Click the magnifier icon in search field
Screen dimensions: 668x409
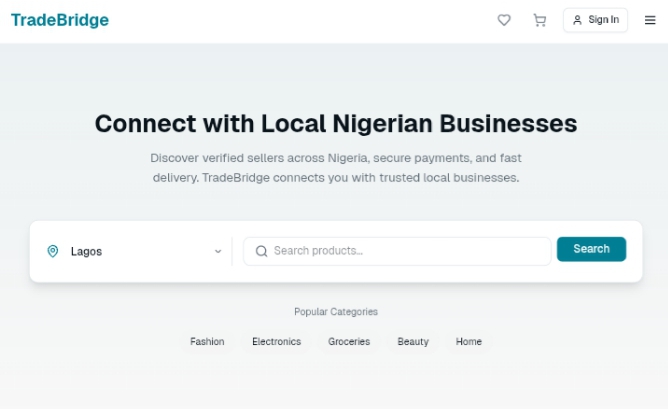[261, 251]
